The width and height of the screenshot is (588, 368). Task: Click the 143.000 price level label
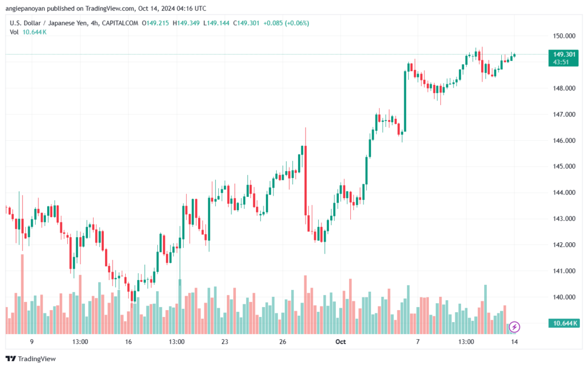[564, 219]
